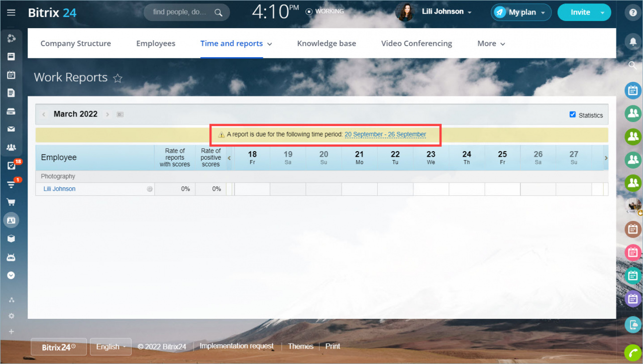Click the calendar grid icon beside March 2022
This screenshot has height=364, width=643.
pos(120,114)
